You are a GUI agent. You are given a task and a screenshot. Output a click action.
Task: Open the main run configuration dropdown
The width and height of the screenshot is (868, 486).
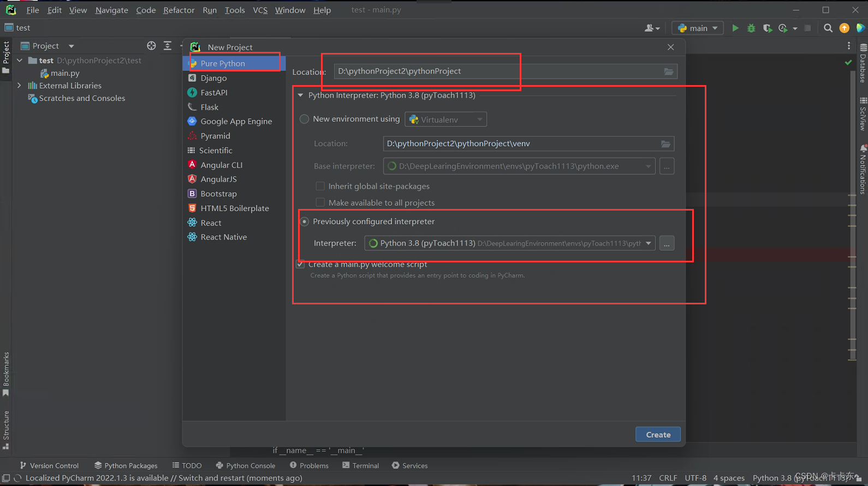[x=698, y=28]
